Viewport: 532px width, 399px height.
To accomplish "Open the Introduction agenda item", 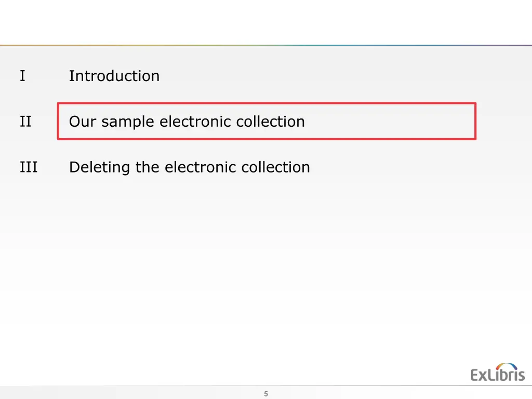I will 114,76.
